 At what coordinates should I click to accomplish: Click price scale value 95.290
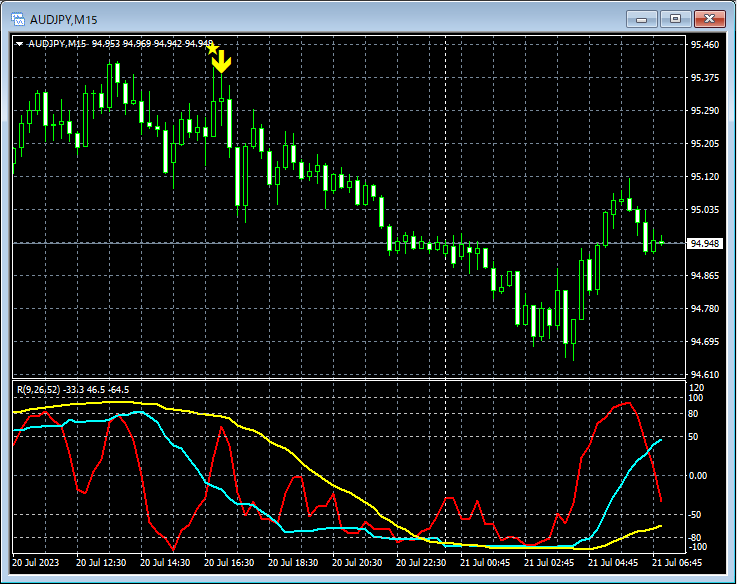tap(705, 111)
